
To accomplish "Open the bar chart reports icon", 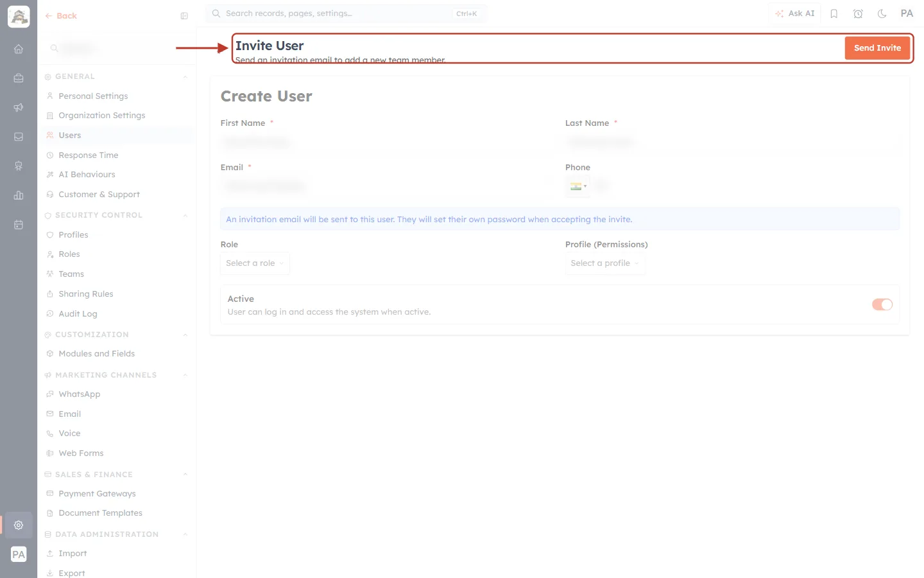I will tap(19, 195).
